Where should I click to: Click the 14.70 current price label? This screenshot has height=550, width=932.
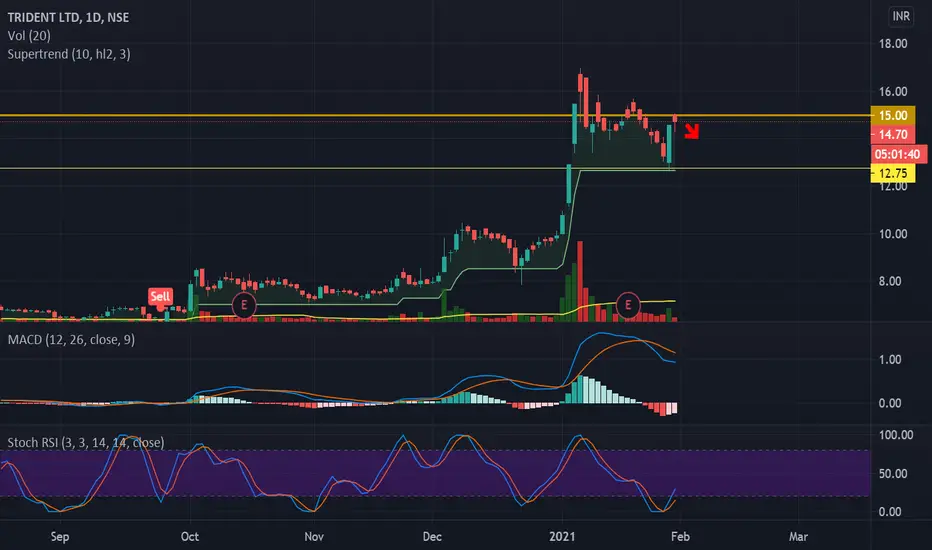[893, 134]
